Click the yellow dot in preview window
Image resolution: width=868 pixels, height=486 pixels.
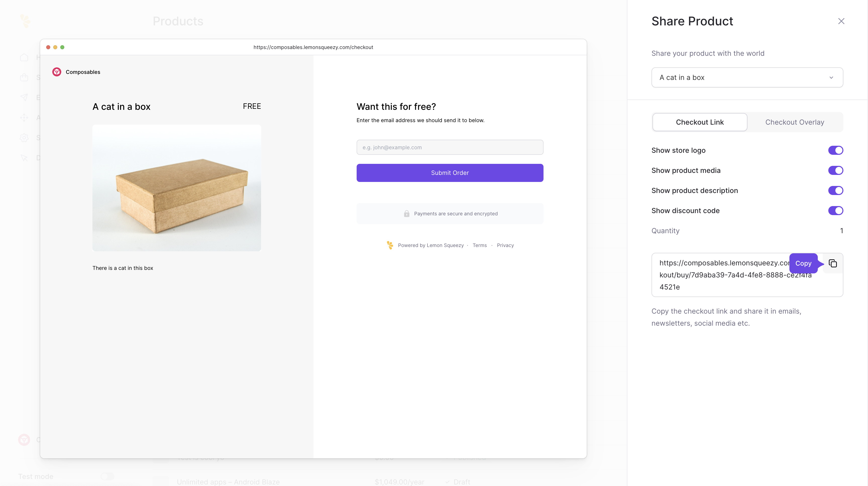pos(55,47)
